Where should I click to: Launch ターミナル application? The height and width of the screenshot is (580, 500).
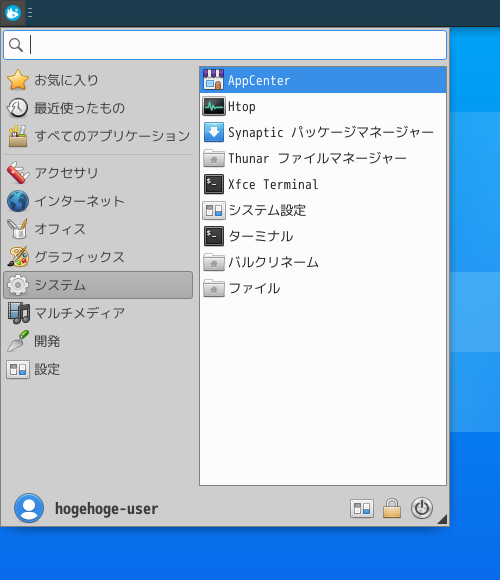[323, 236]
